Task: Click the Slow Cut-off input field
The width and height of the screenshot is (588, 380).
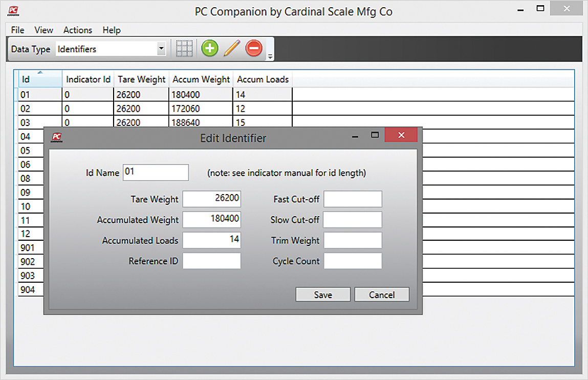Action: pyautogui.click(x=353, y=219)
